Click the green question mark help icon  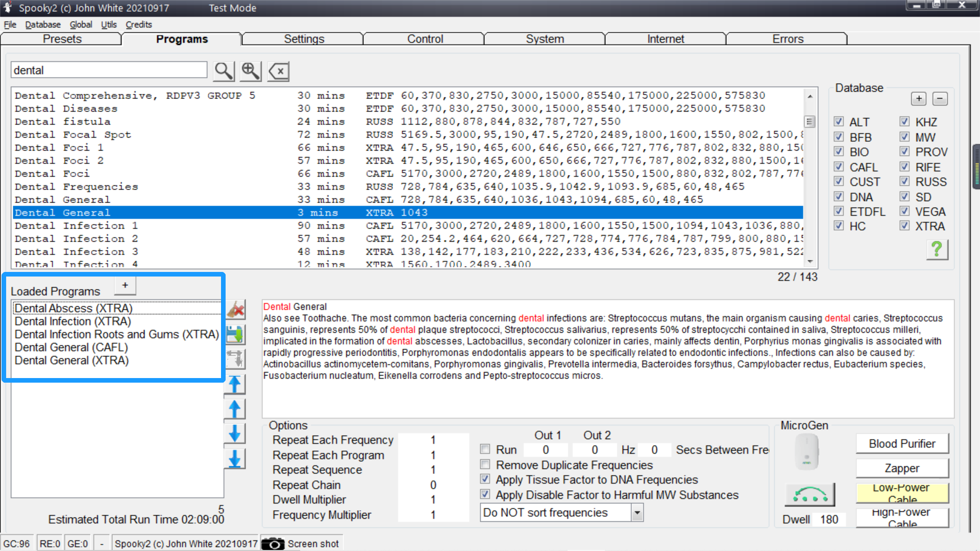(x=937, y=249)
